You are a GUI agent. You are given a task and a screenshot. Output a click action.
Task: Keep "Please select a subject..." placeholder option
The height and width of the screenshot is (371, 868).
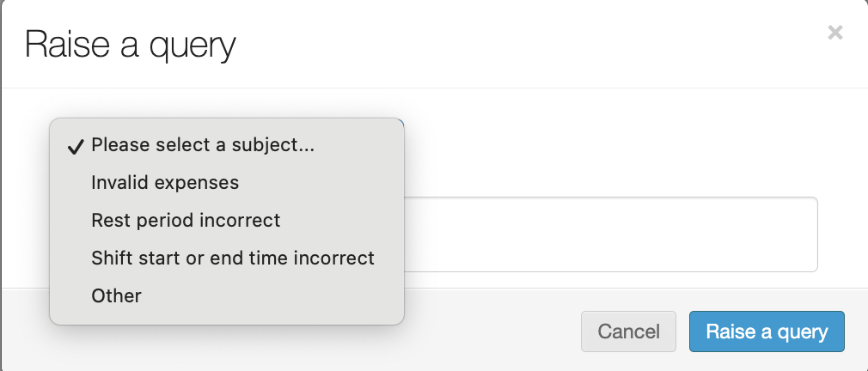point(203,146)
